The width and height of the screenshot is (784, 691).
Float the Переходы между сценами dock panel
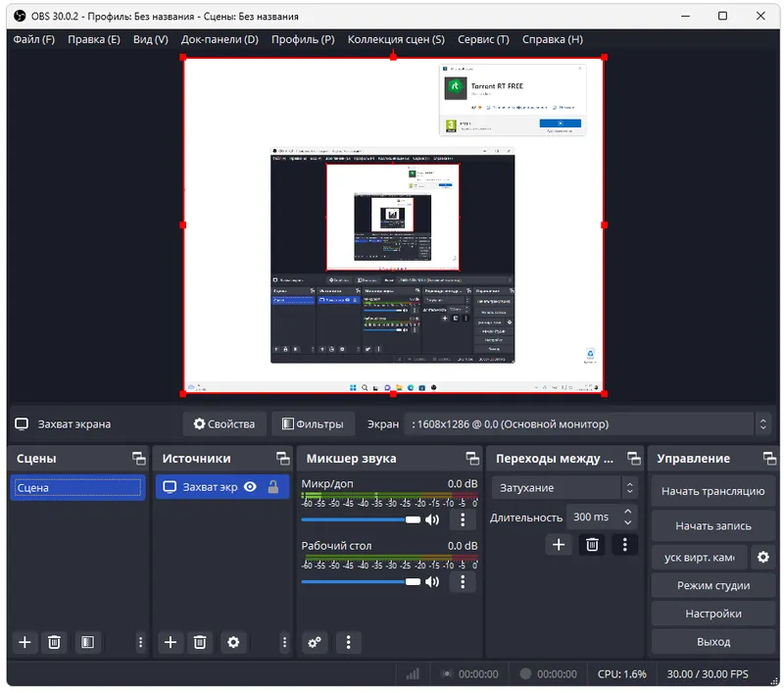point(634,458)
